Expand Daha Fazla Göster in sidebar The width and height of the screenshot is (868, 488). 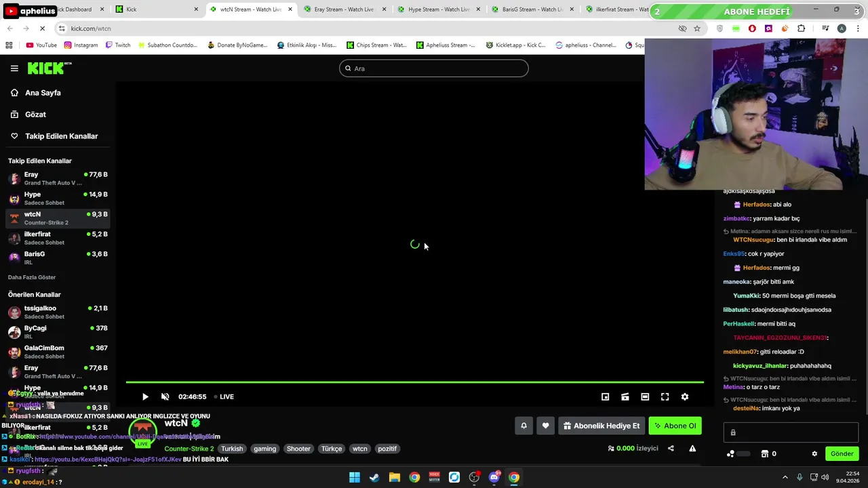[32, 277]
